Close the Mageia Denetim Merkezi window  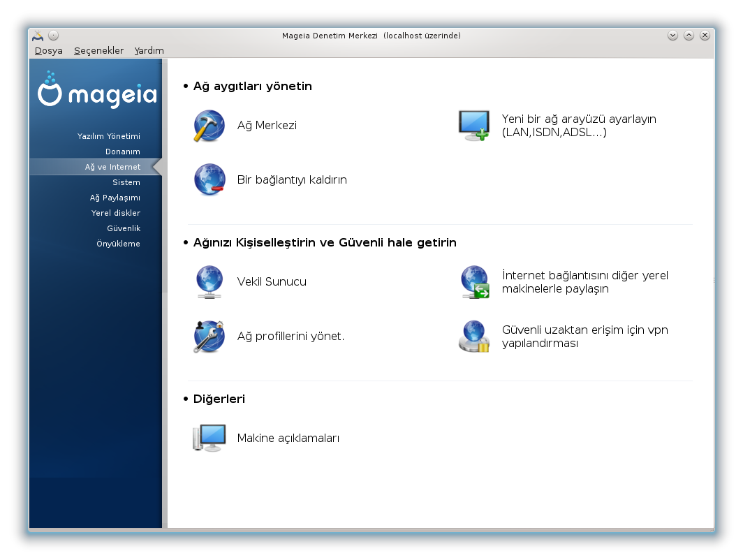point(705,36)
